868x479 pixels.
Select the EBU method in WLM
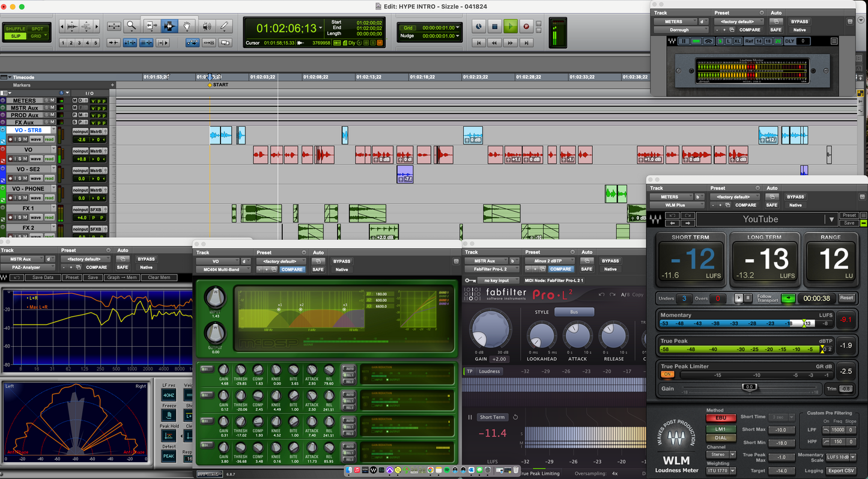pyautogui.click(x=720, y=418)
